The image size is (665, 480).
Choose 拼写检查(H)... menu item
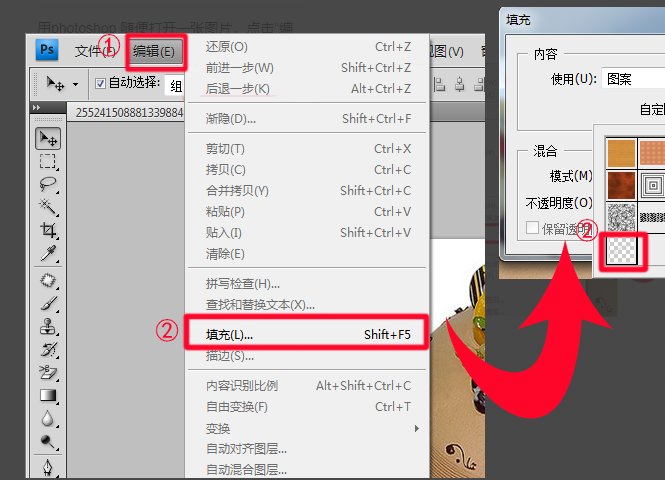click(x=308, y=284)
